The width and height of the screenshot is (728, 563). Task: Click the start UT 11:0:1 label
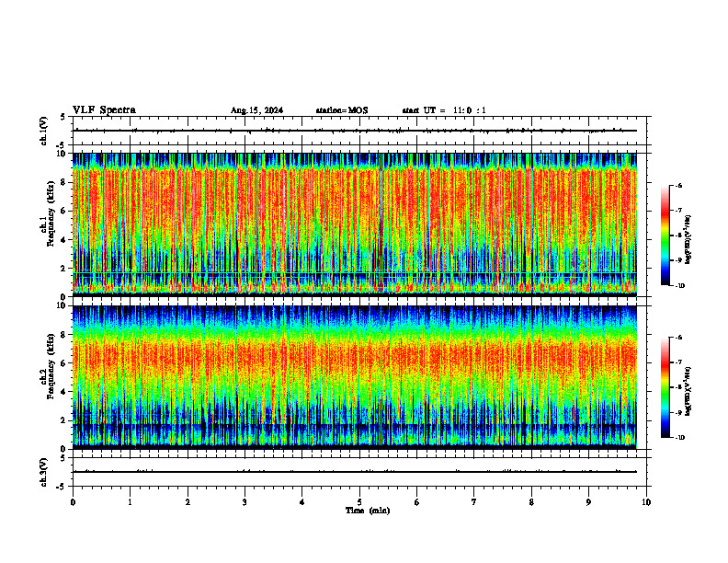tap(444, 110)
